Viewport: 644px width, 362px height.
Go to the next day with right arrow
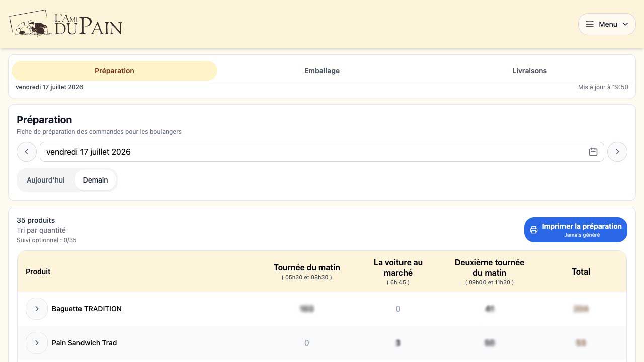pos(617,152)
